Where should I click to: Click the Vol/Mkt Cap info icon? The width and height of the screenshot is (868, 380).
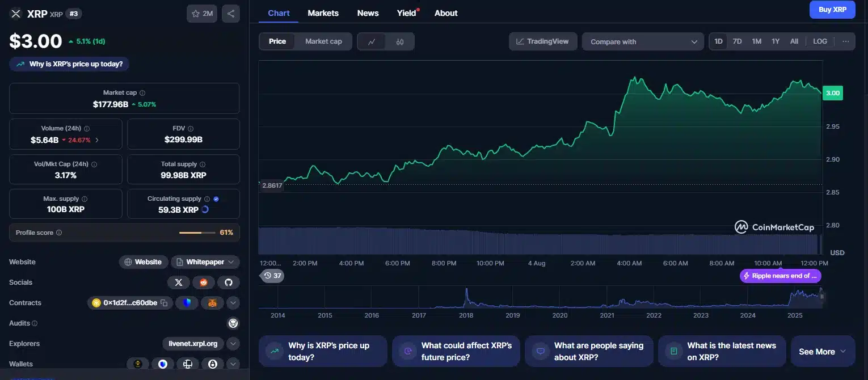(94, 164)
